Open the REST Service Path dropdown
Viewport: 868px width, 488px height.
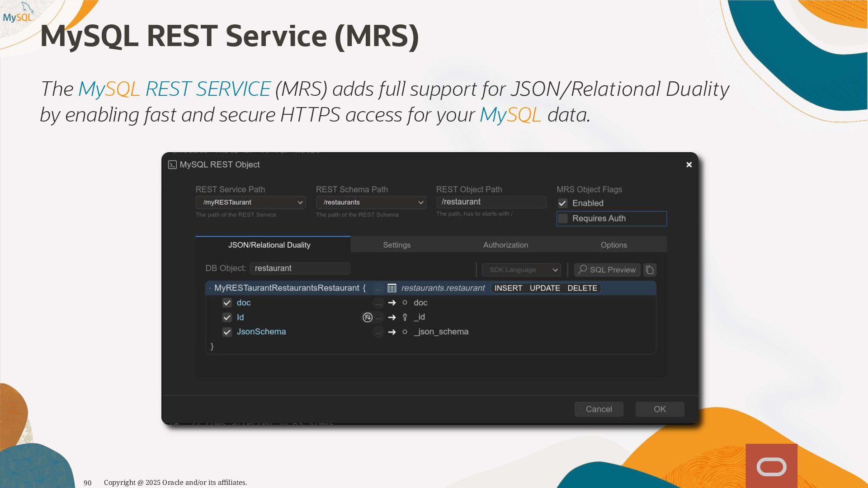(x=251, y=202)
